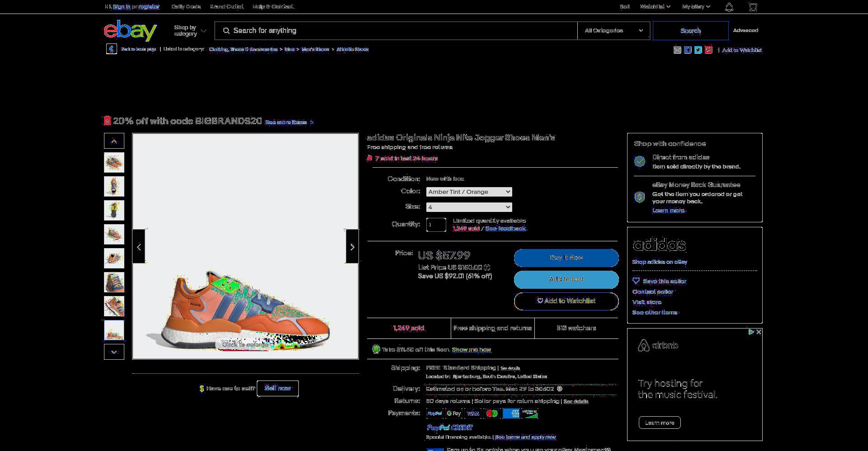Click the register link
868x451 pixels.
point(149,7)
